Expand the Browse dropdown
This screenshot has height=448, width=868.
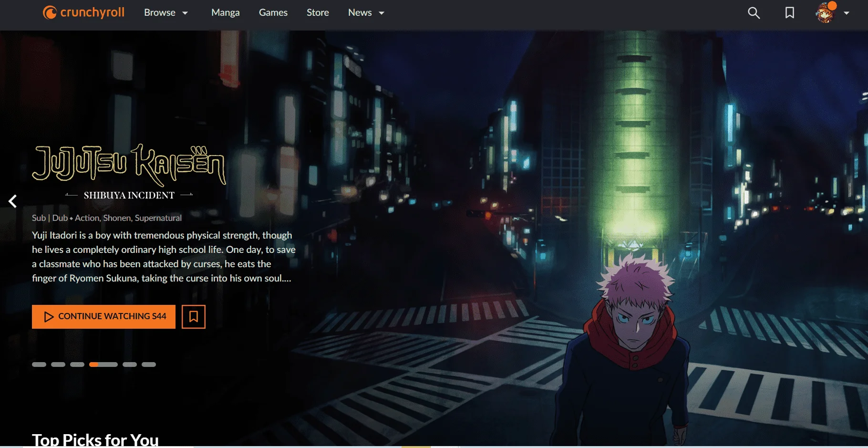point(166,13)
